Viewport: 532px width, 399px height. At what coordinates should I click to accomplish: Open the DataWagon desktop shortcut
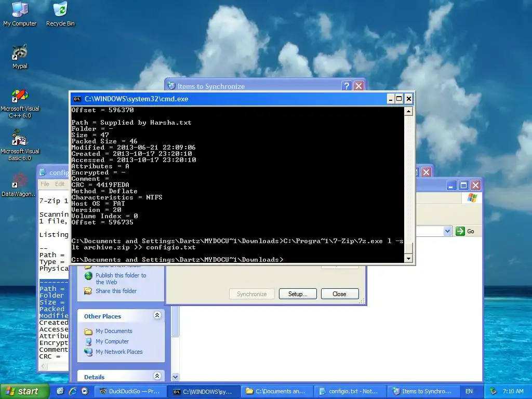click(18, 185)
